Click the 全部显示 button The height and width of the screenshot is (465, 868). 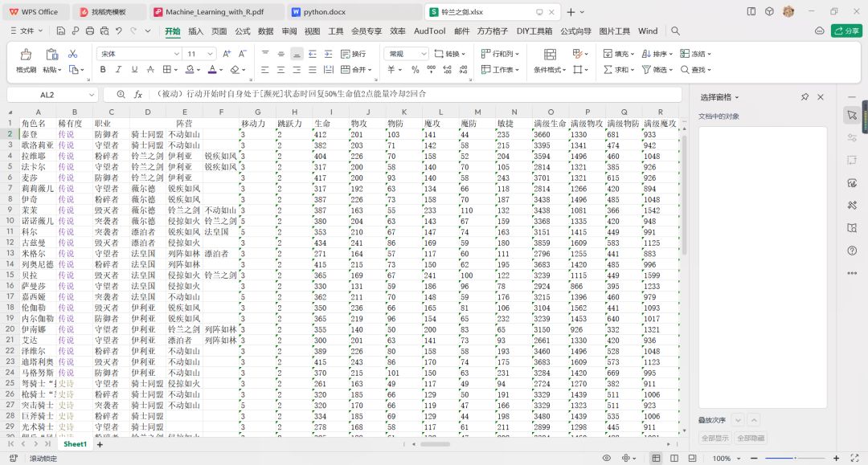pyautogui.click(x=714, y=438)
